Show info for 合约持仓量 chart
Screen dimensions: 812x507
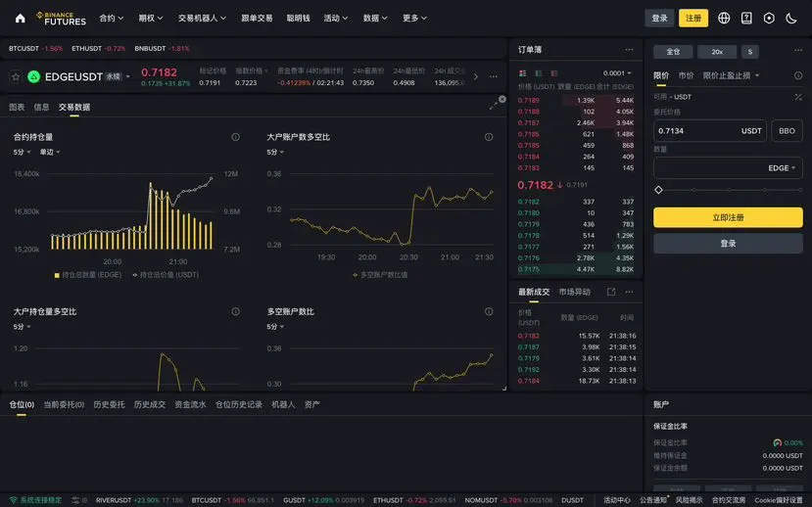point(236,137)
